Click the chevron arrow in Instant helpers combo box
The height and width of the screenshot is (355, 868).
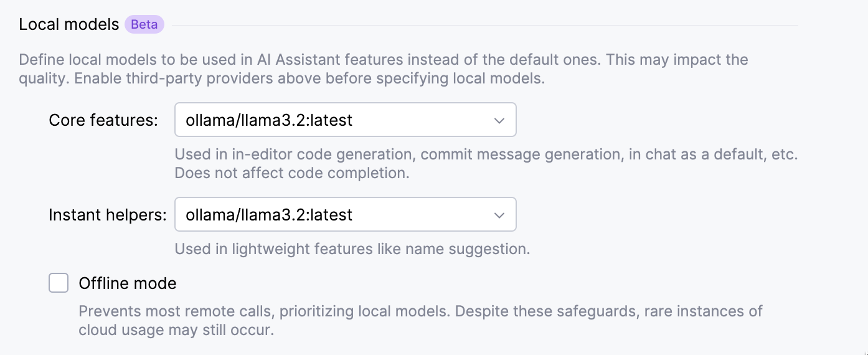coord(499,215)
